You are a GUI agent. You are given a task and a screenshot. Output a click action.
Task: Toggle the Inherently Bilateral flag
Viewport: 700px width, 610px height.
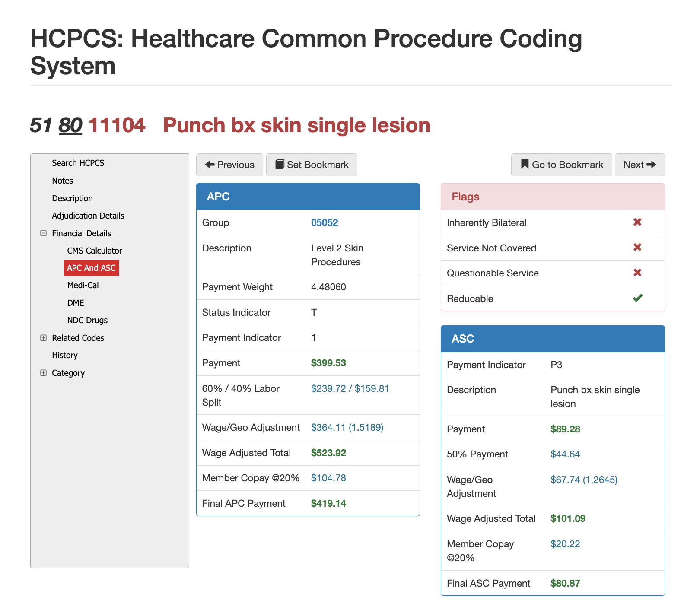637,222
